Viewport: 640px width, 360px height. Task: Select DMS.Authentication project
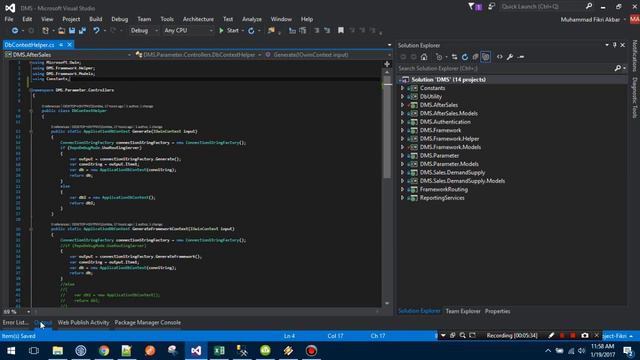pos(445,122)
